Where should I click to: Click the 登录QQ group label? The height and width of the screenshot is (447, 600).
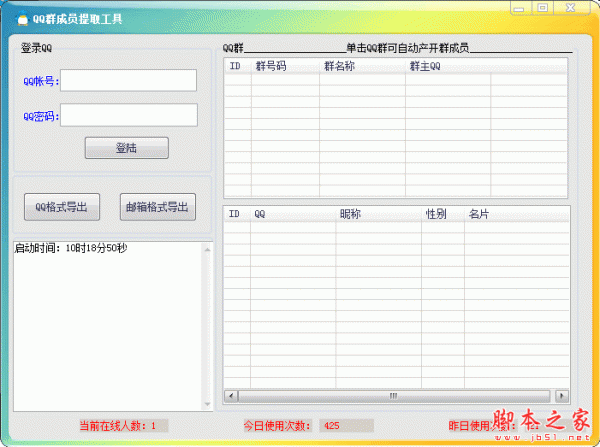[36, 48]
